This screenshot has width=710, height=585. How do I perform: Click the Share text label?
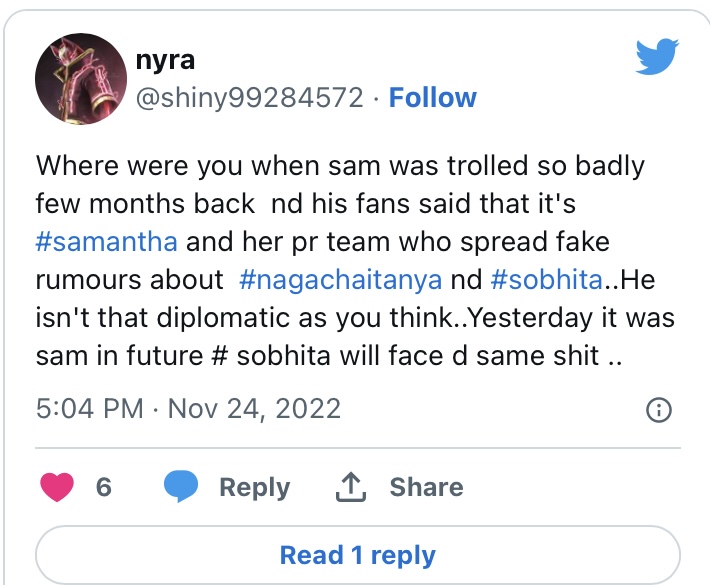point(426,487)
